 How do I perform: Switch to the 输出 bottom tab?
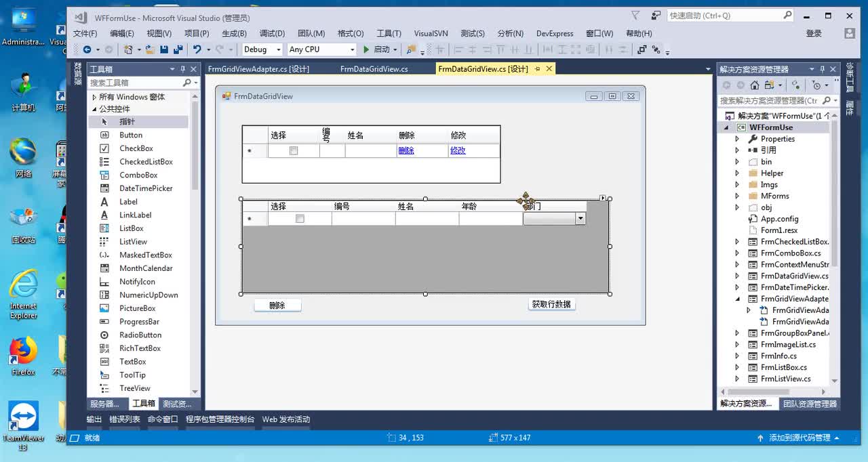[94, 419]
